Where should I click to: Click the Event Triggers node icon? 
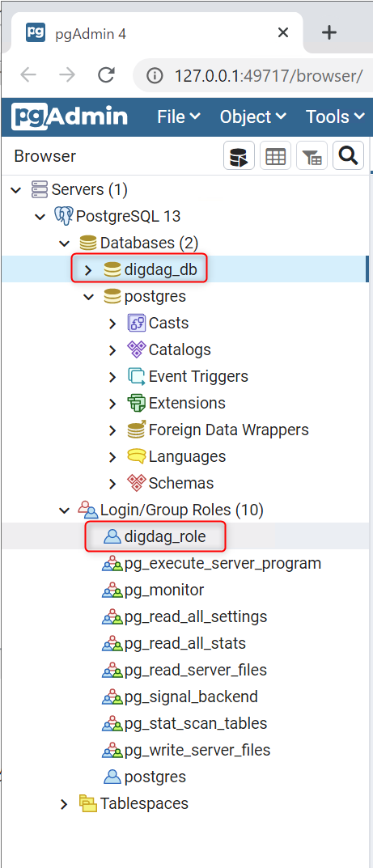tap(136, 376)
